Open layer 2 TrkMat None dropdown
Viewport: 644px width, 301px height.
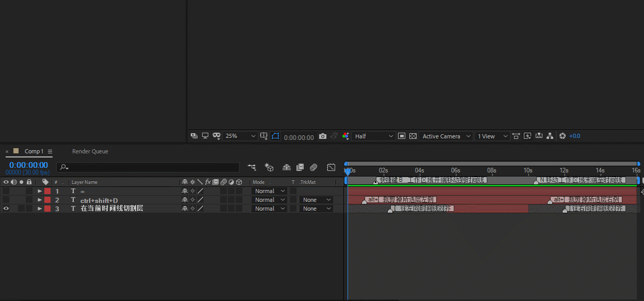click(316, 200)
